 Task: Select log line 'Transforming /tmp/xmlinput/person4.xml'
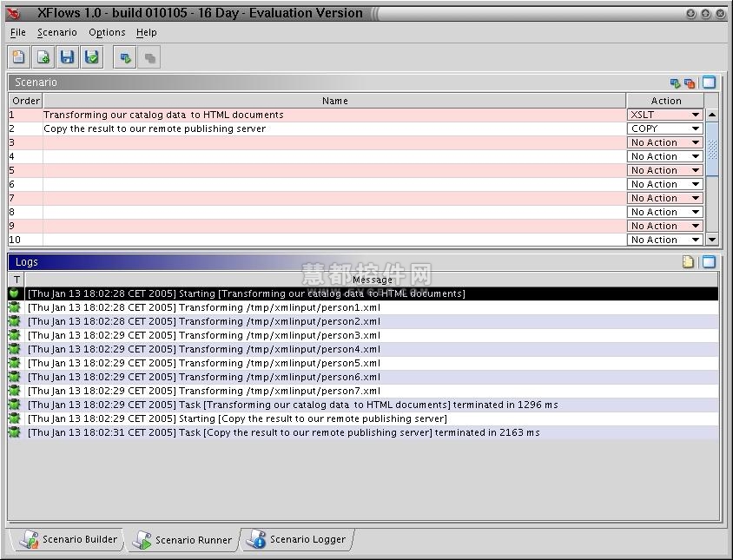pyautogui.click(x=364, y=349)
